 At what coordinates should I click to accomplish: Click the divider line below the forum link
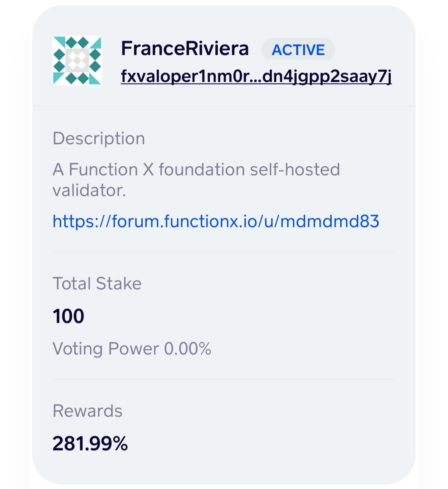(224, 251)
